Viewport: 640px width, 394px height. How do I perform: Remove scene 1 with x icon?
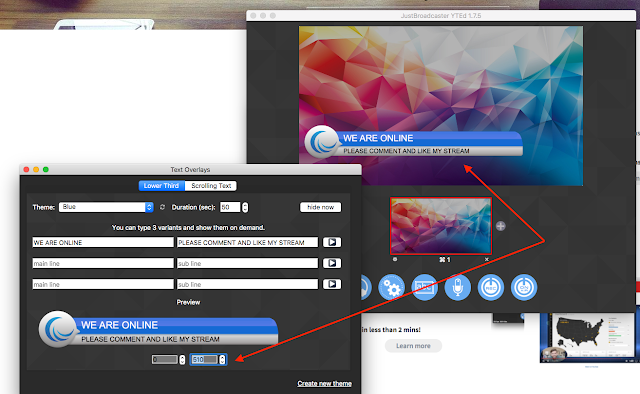487,260
